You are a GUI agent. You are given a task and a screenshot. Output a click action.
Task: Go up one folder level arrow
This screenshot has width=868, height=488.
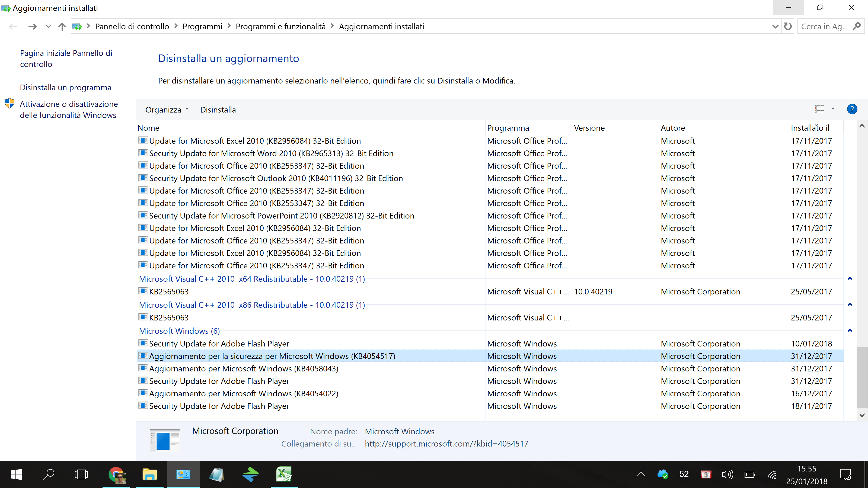(62, 26)
